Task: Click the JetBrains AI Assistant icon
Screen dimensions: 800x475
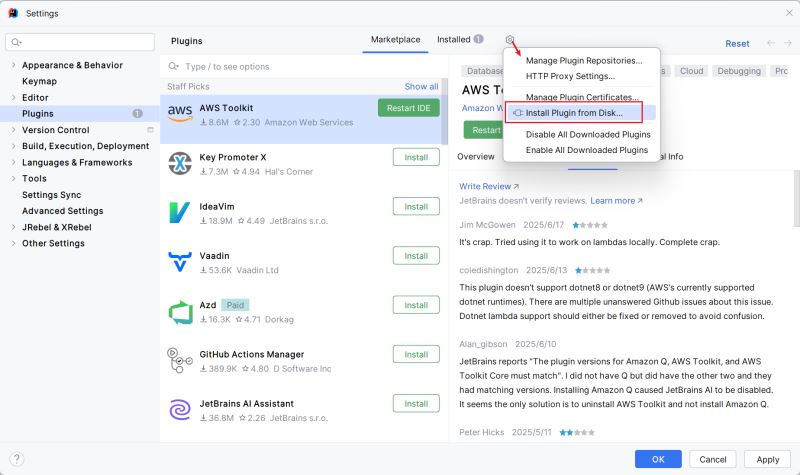Action: click(x=180, y=410)
